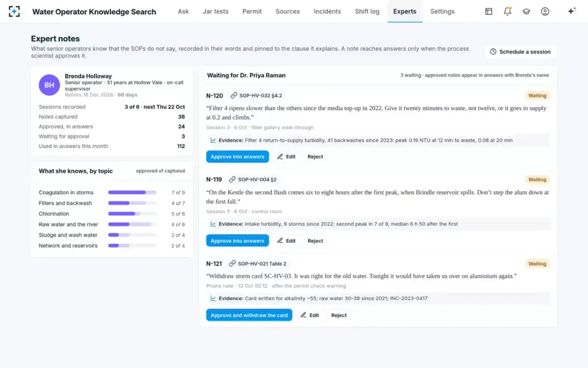Click the Waiting for approval count 3
Image resolution: width=588 pixels, height=368 pixels.
tap(183, 136)
